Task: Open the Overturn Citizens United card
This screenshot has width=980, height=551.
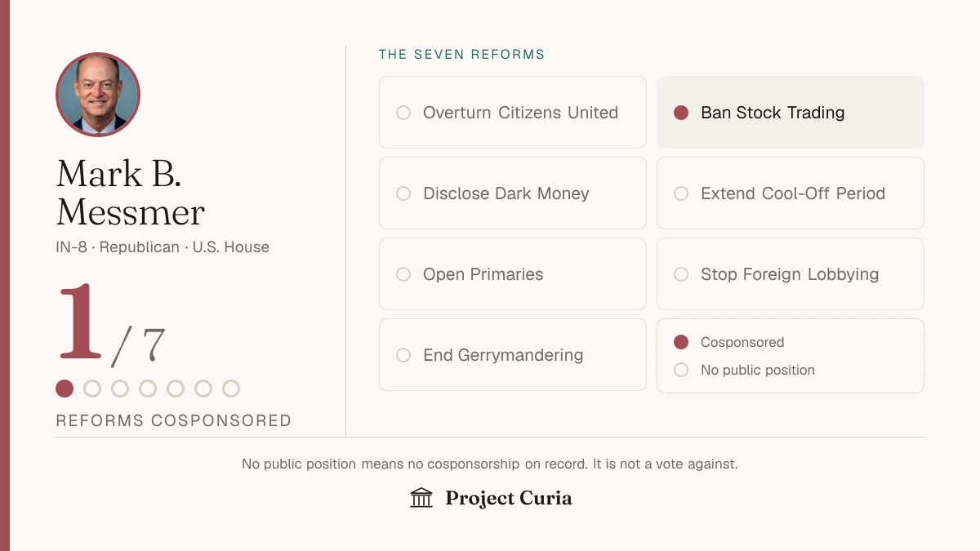Action: coord(513,113)
